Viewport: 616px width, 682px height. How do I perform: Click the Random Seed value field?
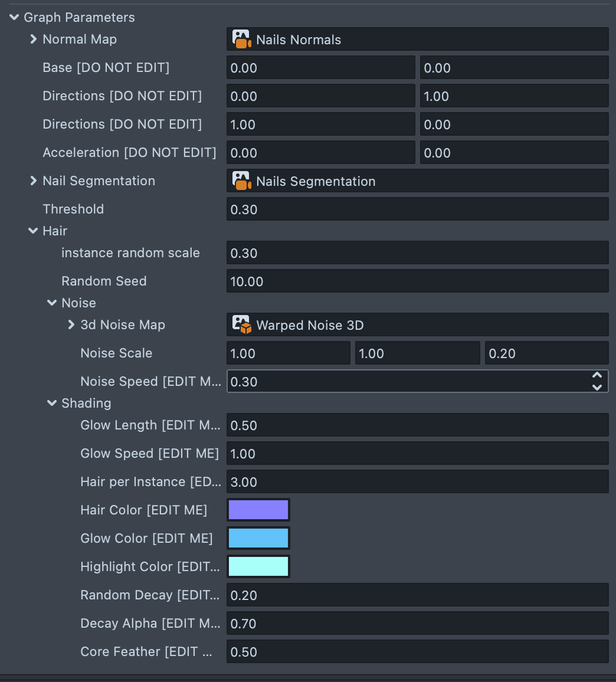point(417,281)
